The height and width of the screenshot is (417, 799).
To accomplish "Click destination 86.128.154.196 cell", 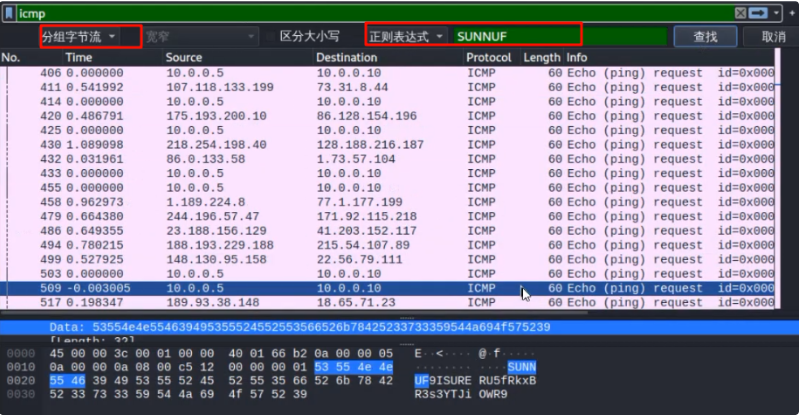I will click(366, 116).
